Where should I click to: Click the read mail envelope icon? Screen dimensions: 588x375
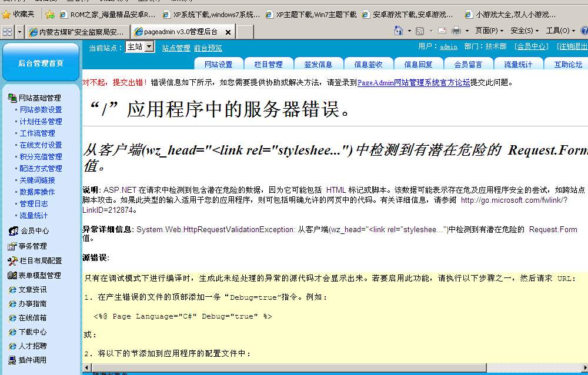coord(441,31)
